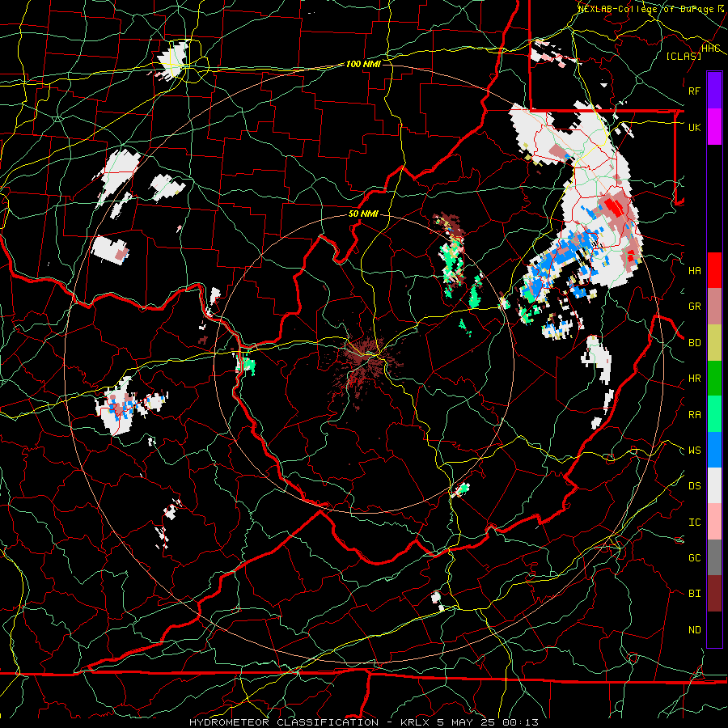Viewport: 728px width, 728px height.
Task: Click the 'BI' legend label
Action: 694,594
